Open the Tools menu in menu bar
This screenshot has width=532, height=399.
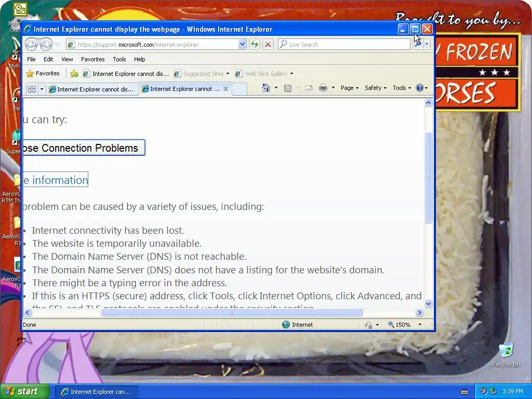pyautogui.click(x=119, y=59)
